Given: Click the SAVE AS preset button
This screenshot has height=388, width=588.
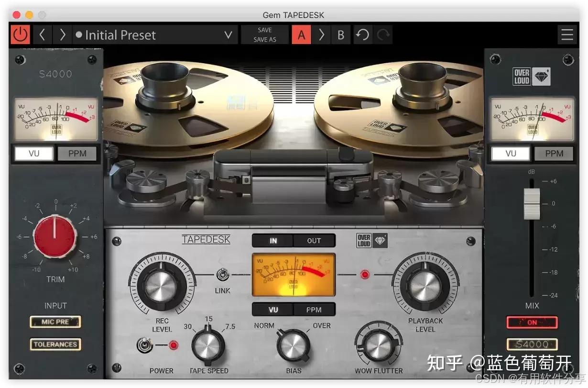Looking at the screenshot, I should [264, 40].
